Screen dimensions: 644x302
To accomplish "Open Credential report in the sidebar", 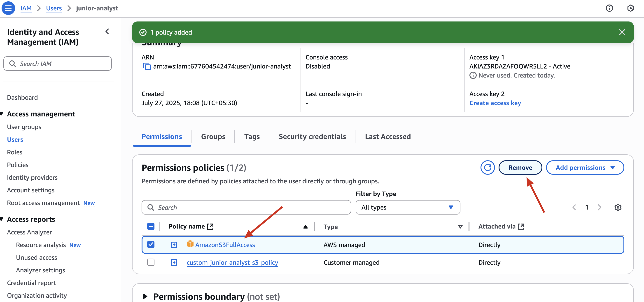I will pyautogui.click(x=32, y=283).
